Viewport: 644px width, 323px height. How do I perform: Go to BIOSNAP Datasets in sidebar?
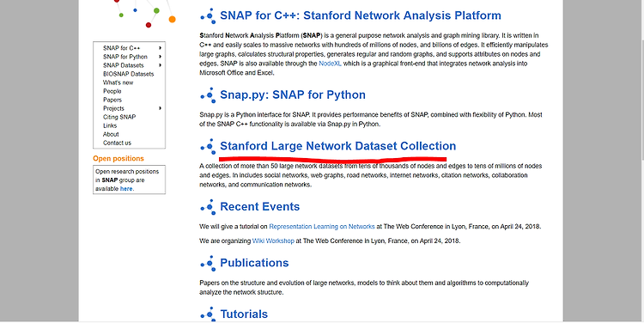tap(128, 74)
